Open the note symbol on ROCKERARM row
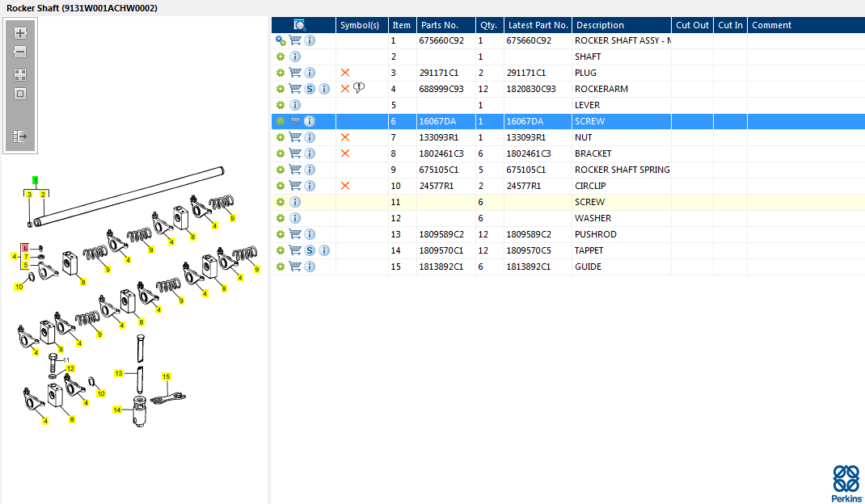The height and width of the screenshot is (504, 865). coord(359,88)
